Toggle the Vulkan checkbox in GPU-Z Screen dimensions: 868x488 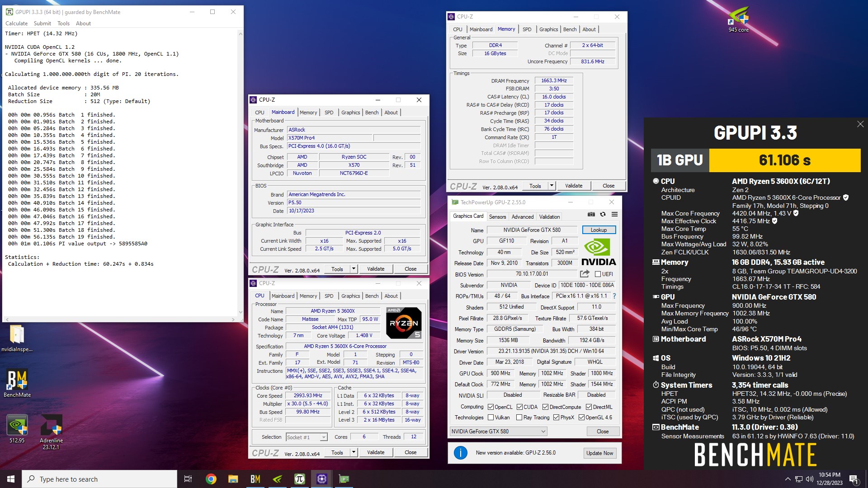[x=491, y=418]
